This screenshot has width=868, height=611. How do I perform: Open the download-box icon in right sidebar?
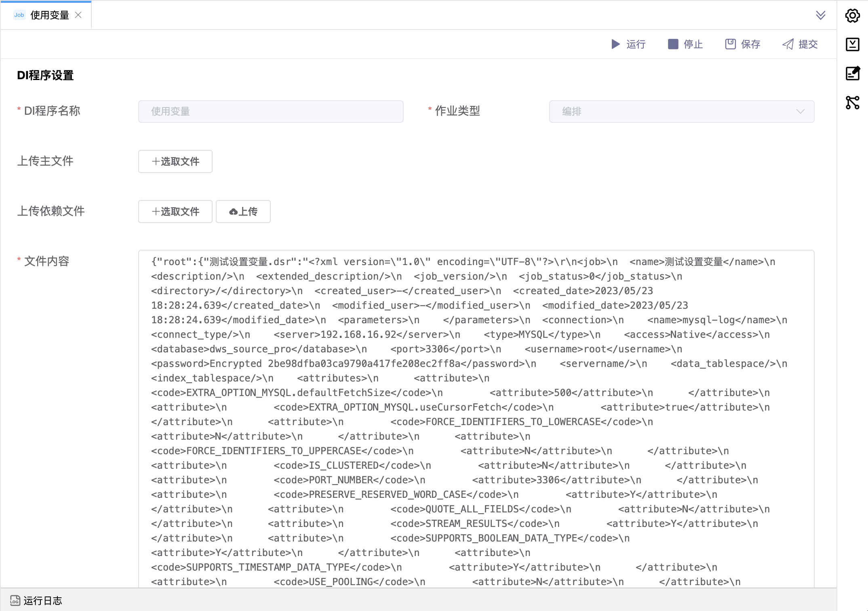click(852, 44)
